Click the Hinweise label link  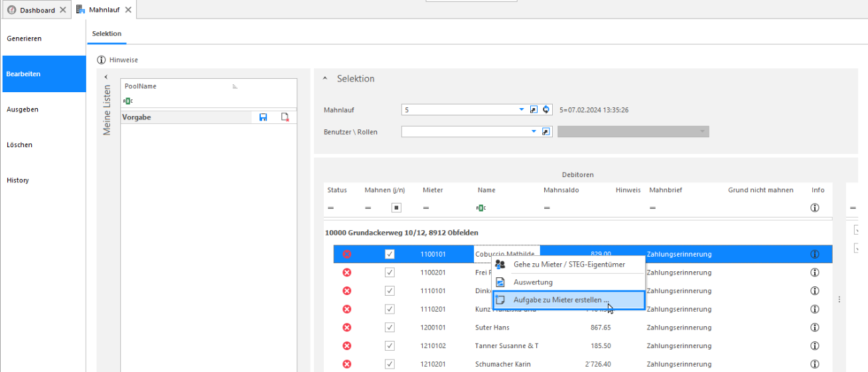click(x=124, y=60)
